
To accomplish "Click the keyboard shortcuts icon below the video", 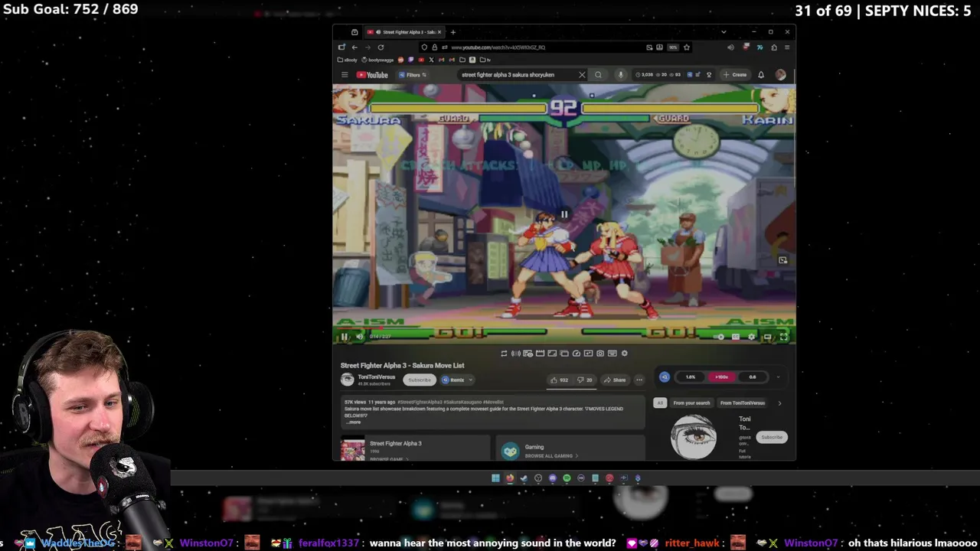I will pyautogui.click(x=612, y=353).
